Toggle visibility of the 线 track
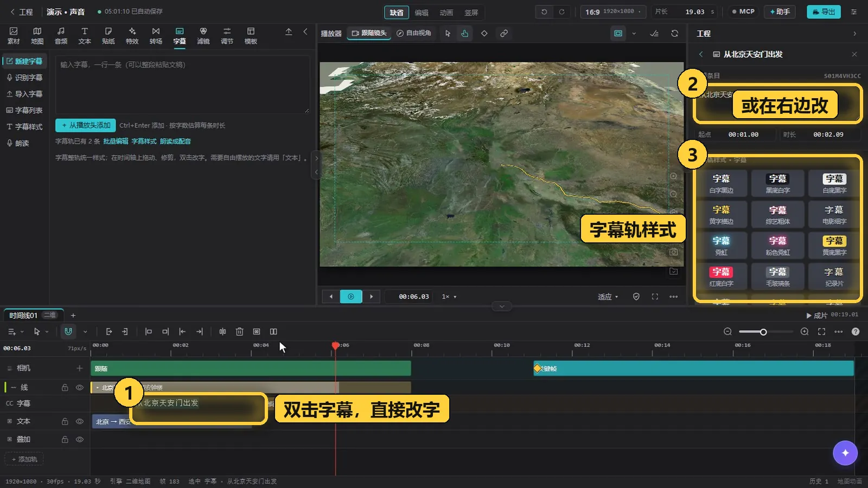Screen dimensions: 868x488 (x=80, y=387)
